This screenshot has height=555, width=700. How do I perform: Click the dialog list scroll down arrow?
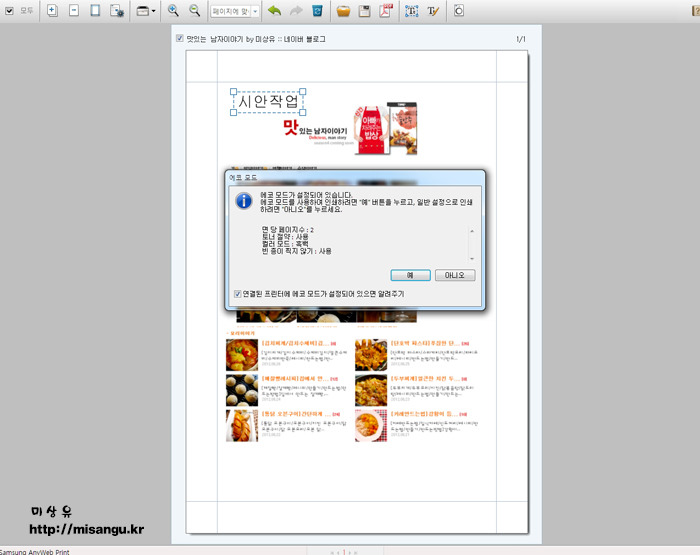point(472,259)
